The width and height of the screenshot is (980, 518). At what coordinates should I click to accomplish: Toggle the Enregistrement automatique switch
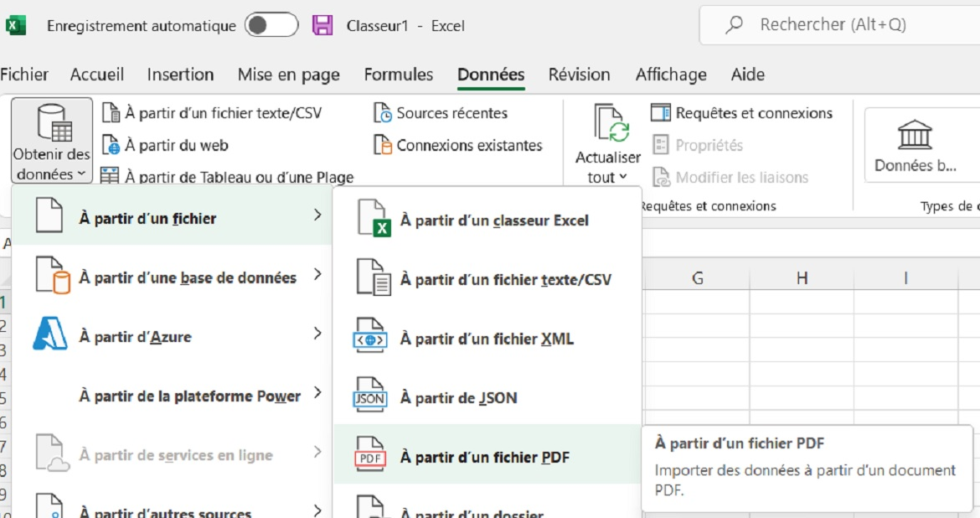(271, 26)
